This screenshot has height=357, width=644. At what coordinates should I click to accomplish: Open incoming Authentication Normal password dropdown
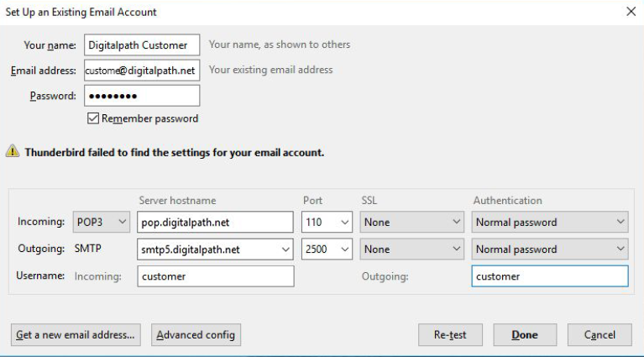coord(550,223)
